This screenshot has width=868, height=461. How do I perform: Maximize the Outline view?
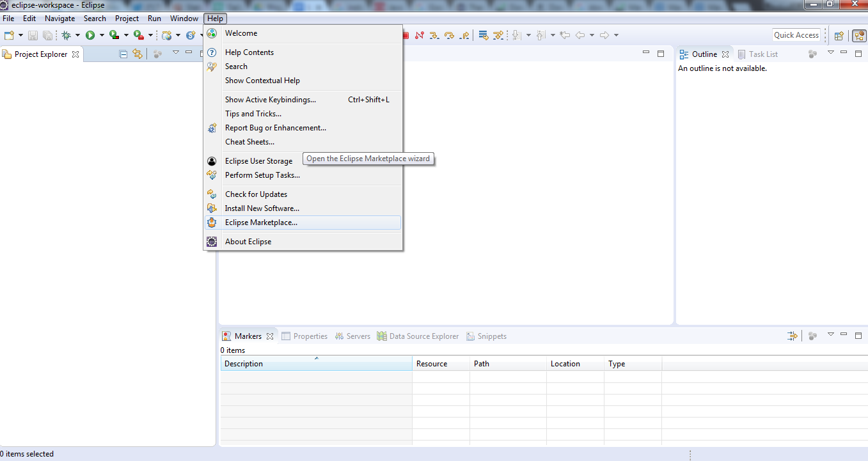(x=858, y=54)
